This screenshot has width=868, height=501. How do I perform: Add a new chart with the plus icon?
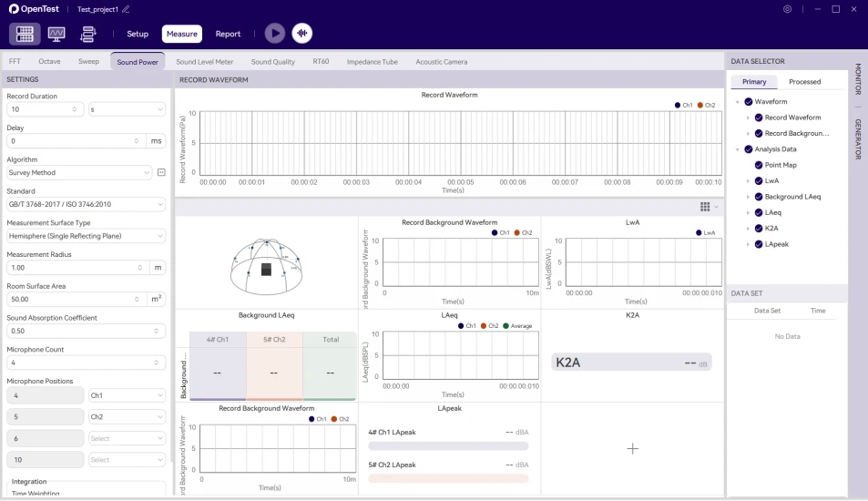[632, 448]
